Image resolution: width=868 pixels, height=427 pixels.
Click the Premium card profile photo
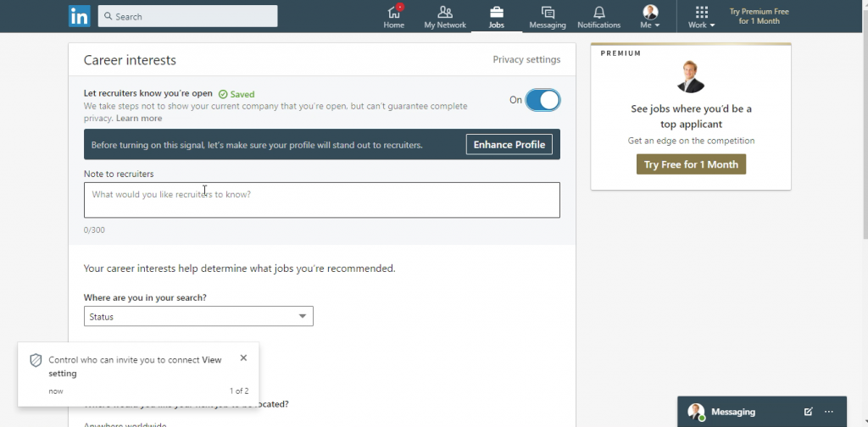pyautogui.click(x=690, y=76)
